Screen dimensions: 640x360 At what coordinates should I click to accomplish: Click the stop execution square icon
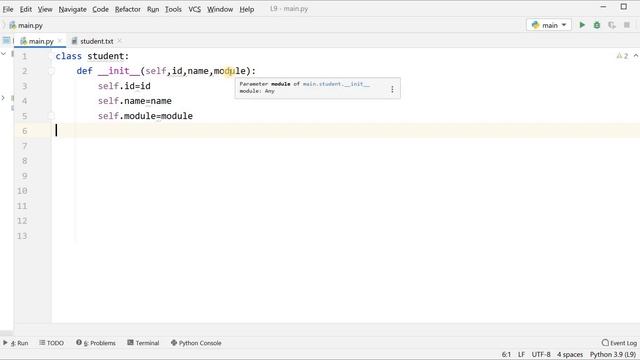627,25
